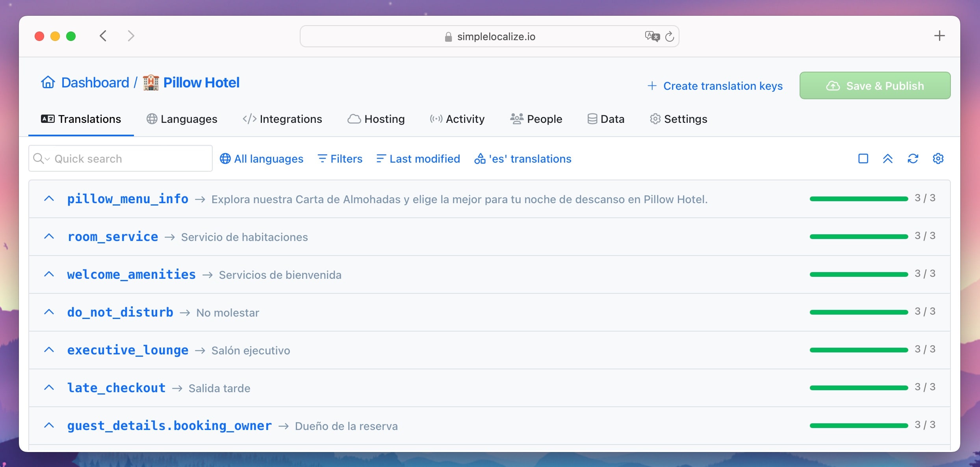980x467 pixels.
Task: Collapse the do_not_disturb row chevron
Action: coord(49,312)
